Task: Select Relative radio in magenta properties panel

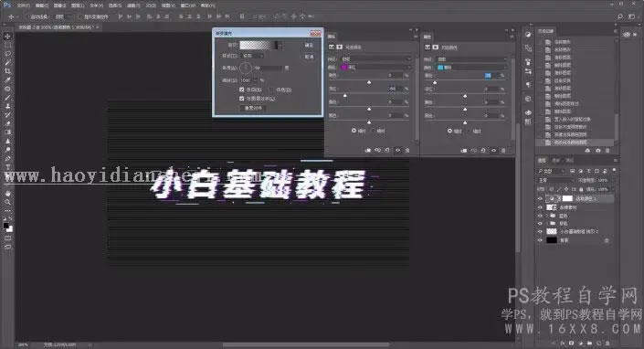Action: (x=354, y=131)
